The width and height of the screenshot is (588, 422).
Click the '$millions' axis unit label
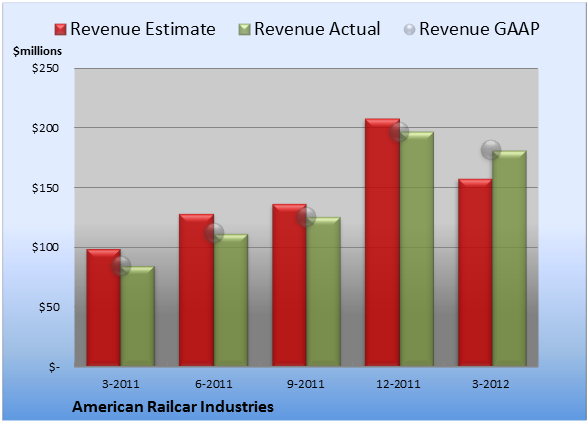click(x=38, y=51)
